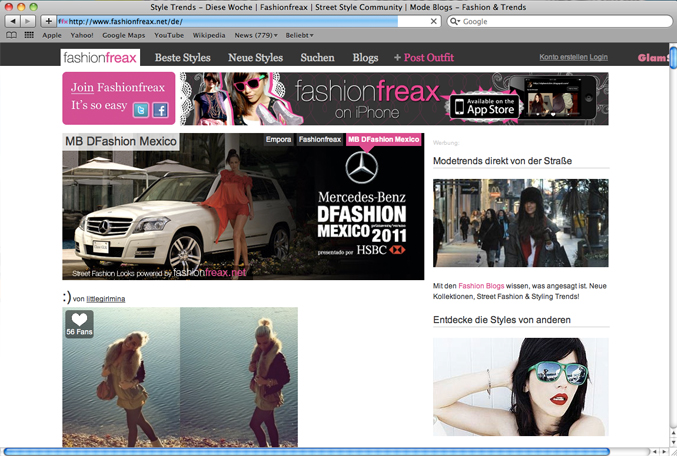Click the horizontal scrollbar left arrow
The width and height of the screenshot is (677, 456).
[x=655, y=452]
